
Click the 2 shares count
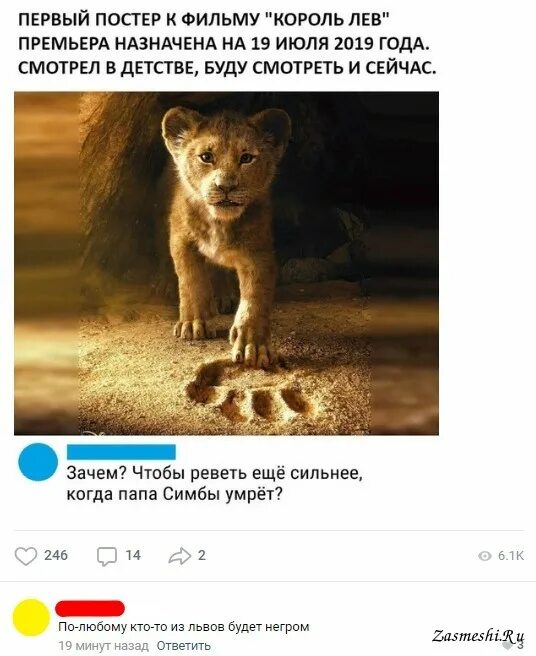tap(202, 555)
